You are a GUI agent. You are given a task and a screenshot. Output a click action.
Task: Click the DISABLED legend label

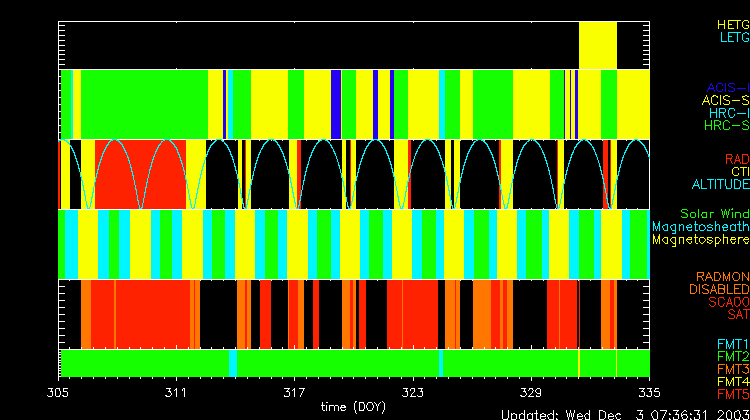pos(718,290)
